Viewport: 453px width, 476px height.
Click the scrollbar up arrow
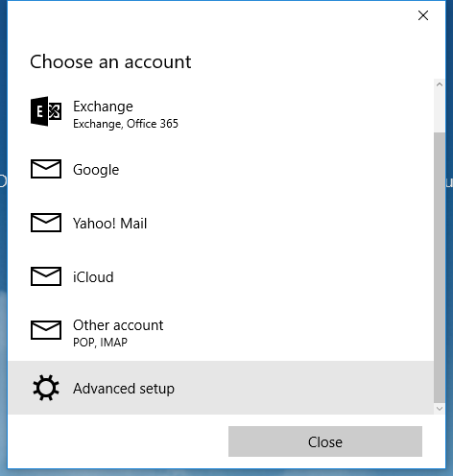[440, 84]
